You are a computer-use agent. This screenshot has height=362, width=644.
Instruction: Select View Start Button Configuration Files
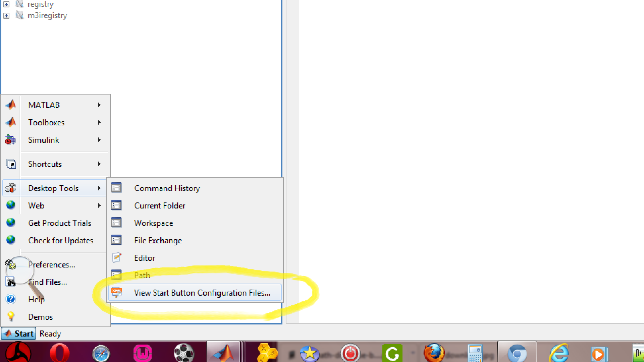pos(202,293)
